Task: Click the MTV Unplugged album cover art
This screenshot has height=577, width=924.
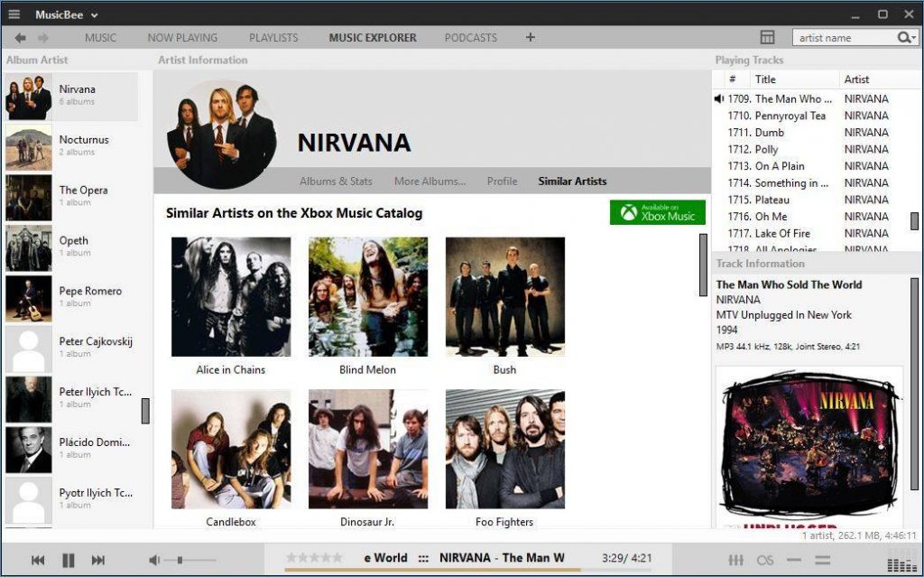Action: click(809, 446)
